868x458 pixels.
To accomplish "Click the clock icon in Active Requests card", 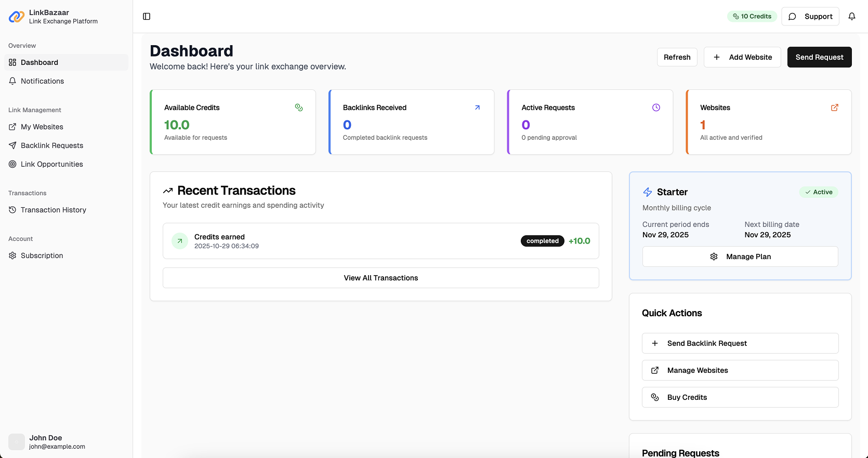I will (656, 107).
